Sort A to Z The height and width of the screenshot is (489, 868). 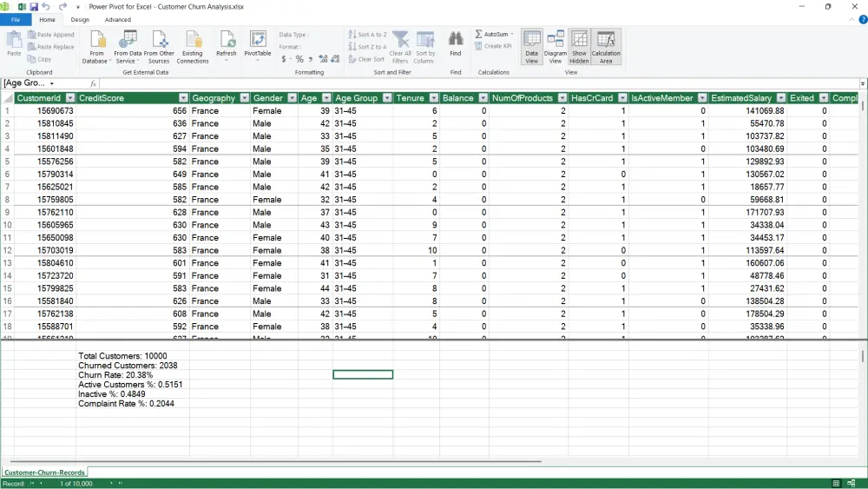click(367, 35)
